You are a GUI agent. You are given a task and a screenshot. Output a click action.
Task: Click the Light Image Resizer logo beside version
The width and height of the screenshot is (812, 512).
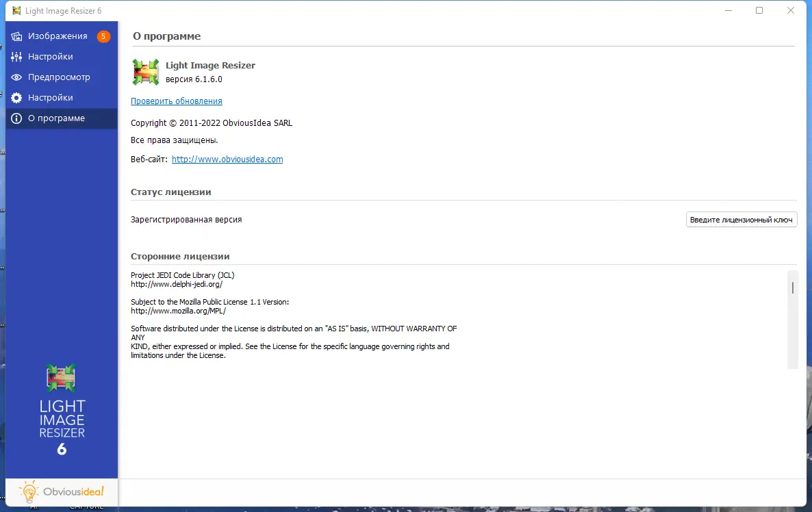click(x=146, y=72)
